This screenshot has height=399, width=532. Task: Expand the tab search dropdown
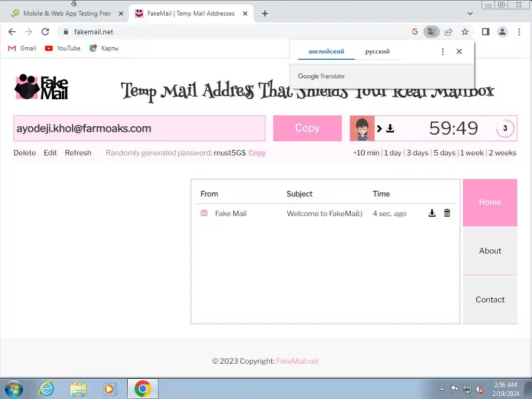[x=470, y=14]
